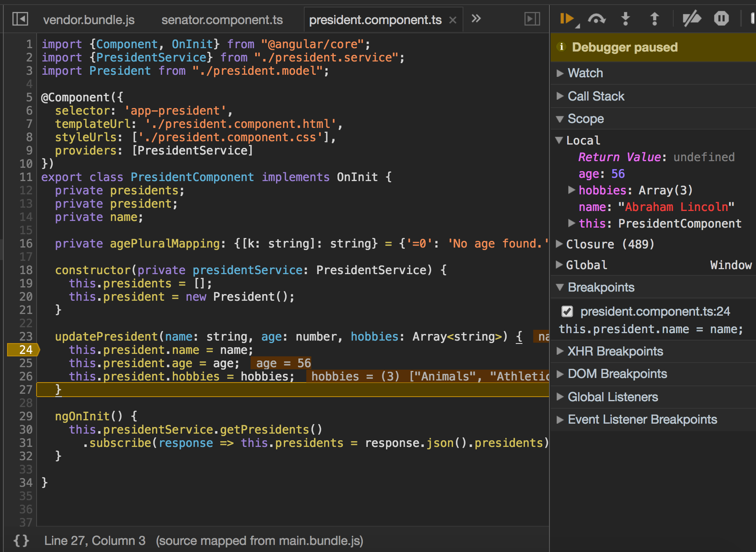Show more tabs with double chevron
This screenshot has height=552, width=756.
(x=476, y=18)
